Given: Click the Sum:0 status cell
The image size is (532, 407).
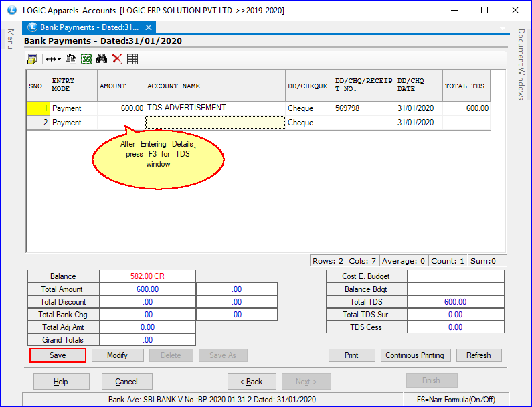Looking at the screenshot, I should (x=487, y=261).
